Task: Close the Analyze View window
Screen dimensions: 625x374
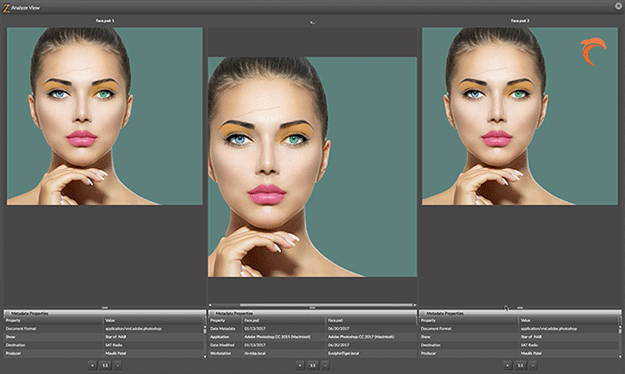Action: [x=619, y=6]
